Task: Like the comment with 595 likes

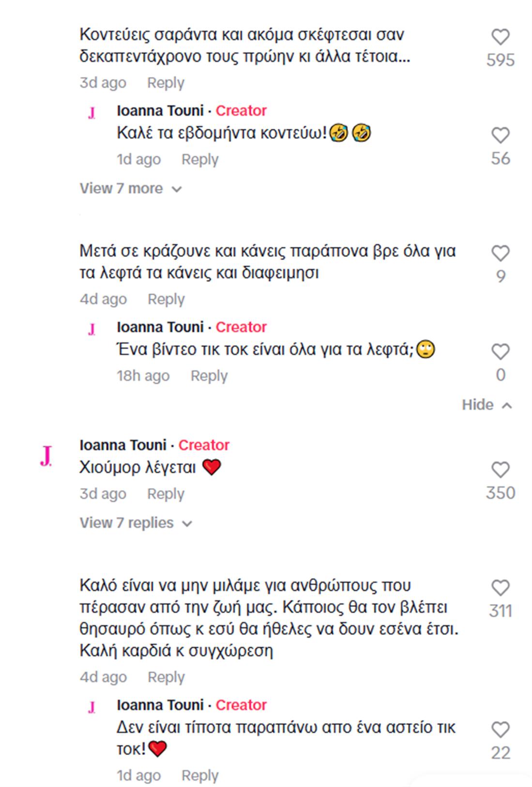Action: coord(501,37)
